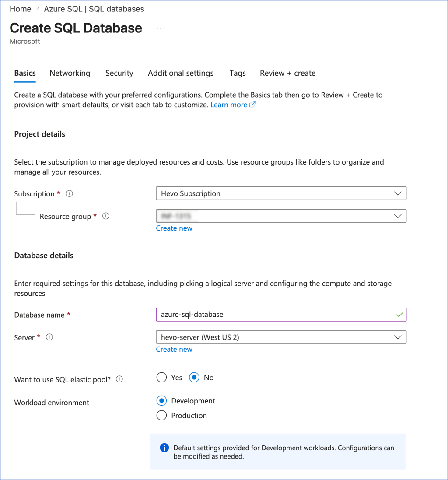Viewport: 448px width, 480px height.
Task: Switch to the Security tab
Action: pyautogui.click(x=119, y=73)
